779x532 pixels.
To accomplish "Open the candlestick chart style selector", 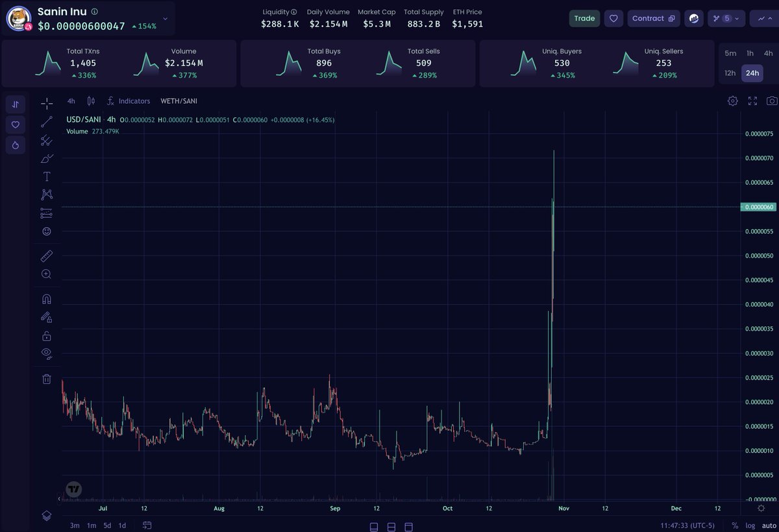I will coord(91,101).
